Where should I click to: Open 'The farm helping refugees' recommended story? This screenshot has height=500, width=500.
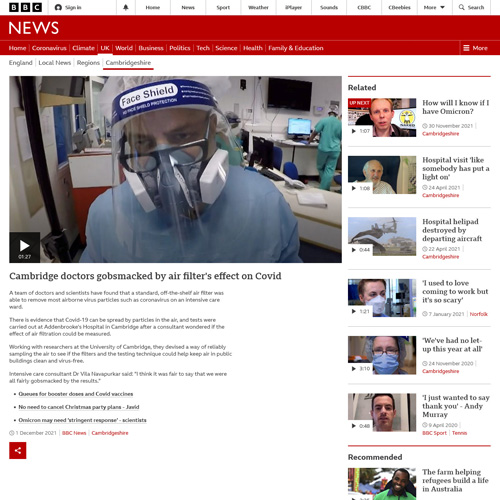point(455,481)
